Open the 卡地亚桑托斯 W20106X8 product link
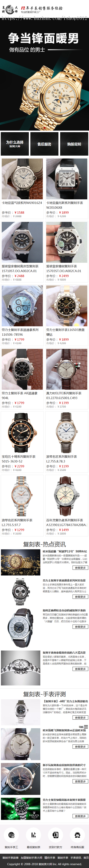This screenshot has height=868, width=89. (x=64, y=205)
